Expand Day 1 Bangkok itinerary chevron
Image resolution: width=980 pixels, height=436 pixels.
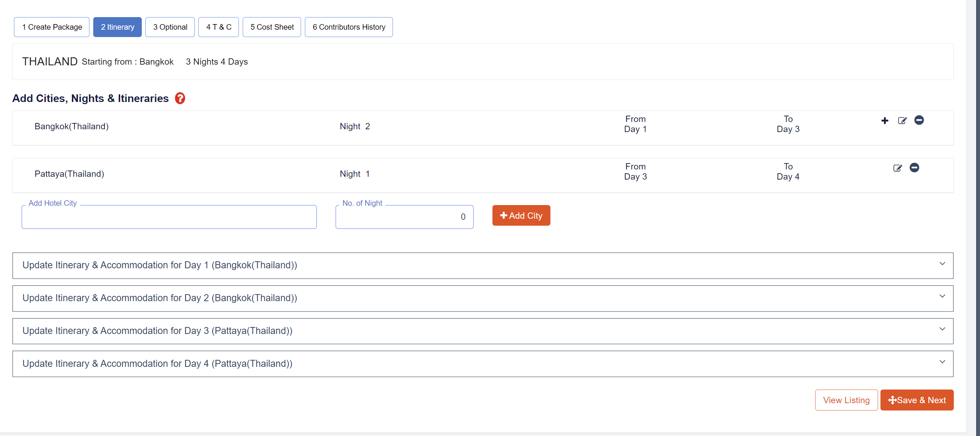click(942, 264)
